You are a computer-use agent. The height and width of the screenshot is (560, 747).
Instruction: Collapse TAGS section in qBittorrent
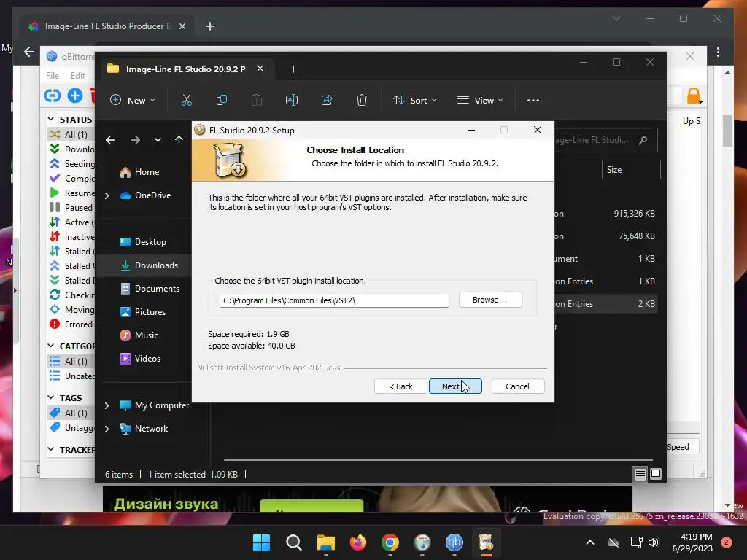(51, 397)
